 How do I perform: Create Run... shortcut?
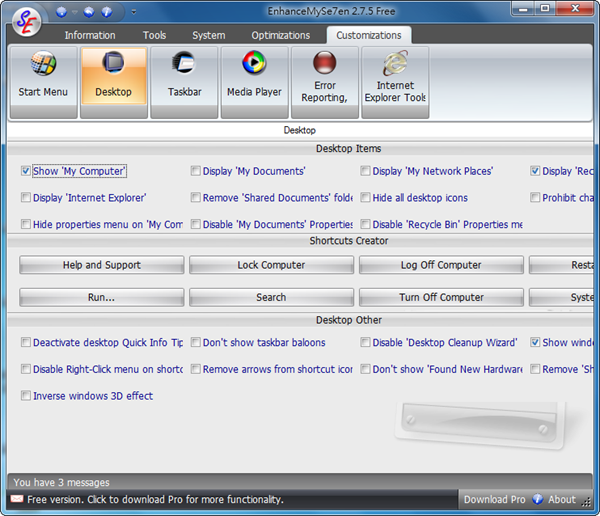[102, 297]
